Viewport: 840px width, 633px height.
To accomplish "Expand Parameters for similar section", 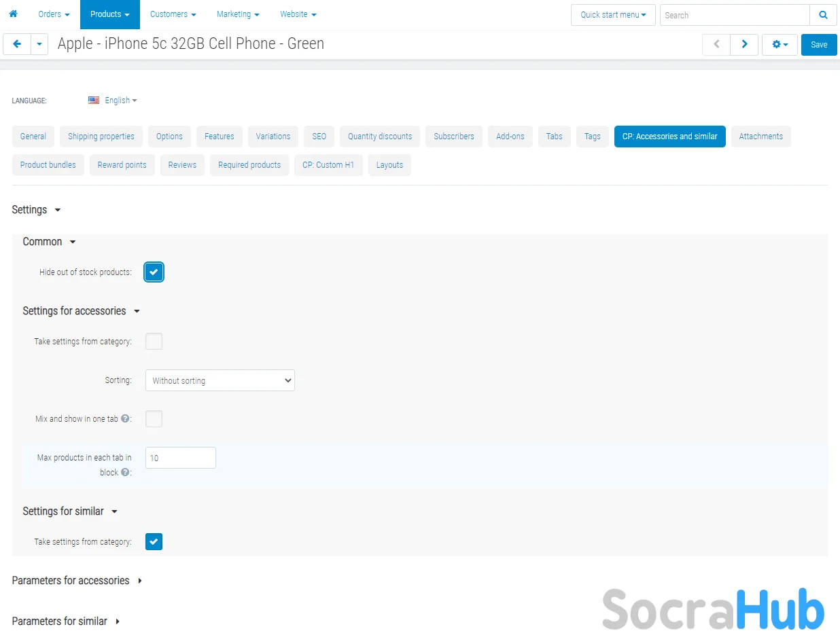I will pyautogui.click(x=66, y=621).
